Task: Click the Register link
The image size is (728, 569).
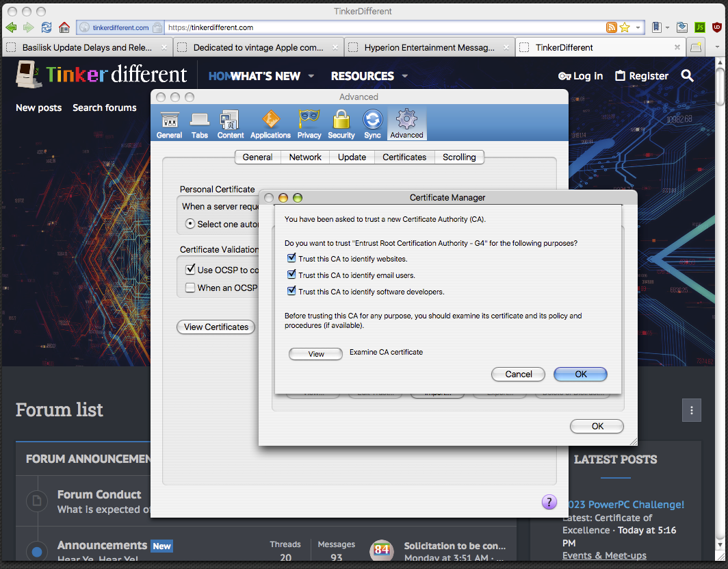Action: point(642,76)
